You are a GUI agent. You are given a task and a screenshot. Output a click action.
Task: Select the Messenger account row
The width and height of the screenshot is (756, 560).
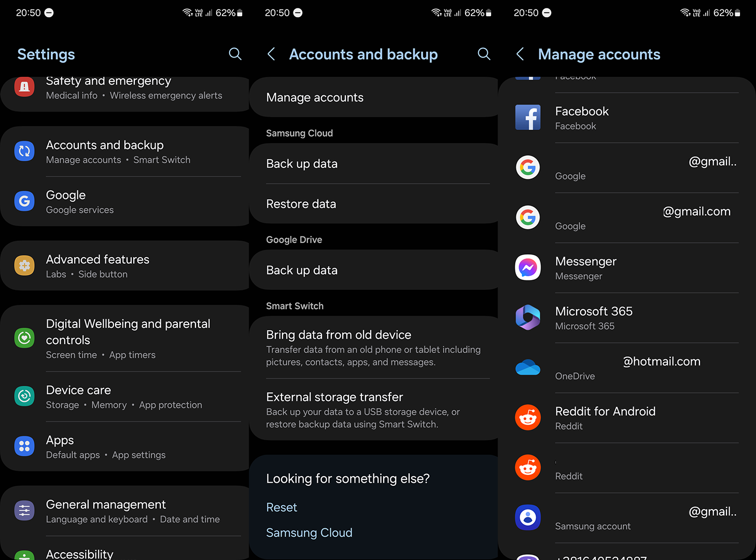626,268
